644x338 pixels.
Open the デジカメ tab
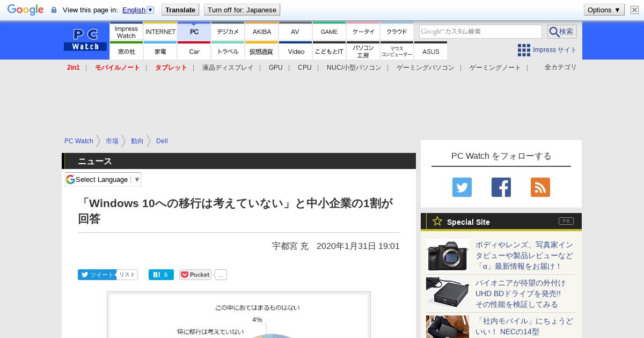coord(228,32)
